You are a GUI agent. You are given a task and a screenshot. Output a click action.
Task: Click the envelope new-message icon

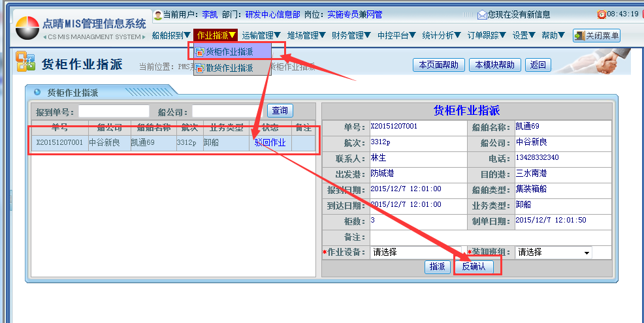click(x=482, y=14)
